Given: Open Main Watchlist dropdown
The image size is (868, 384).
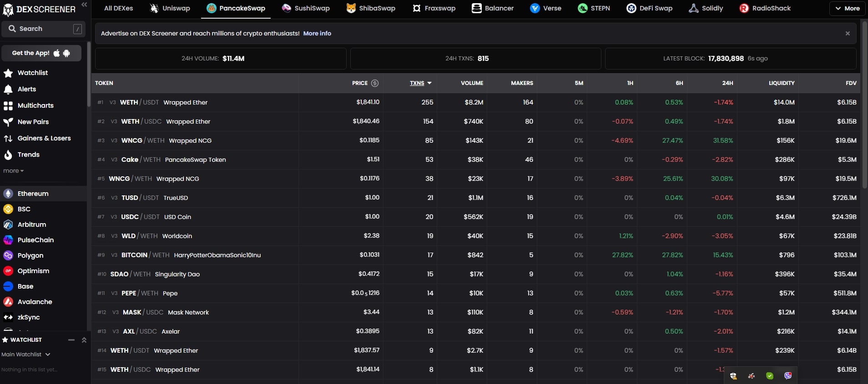Looking at the screenshot, I should (x=26, y=354).
